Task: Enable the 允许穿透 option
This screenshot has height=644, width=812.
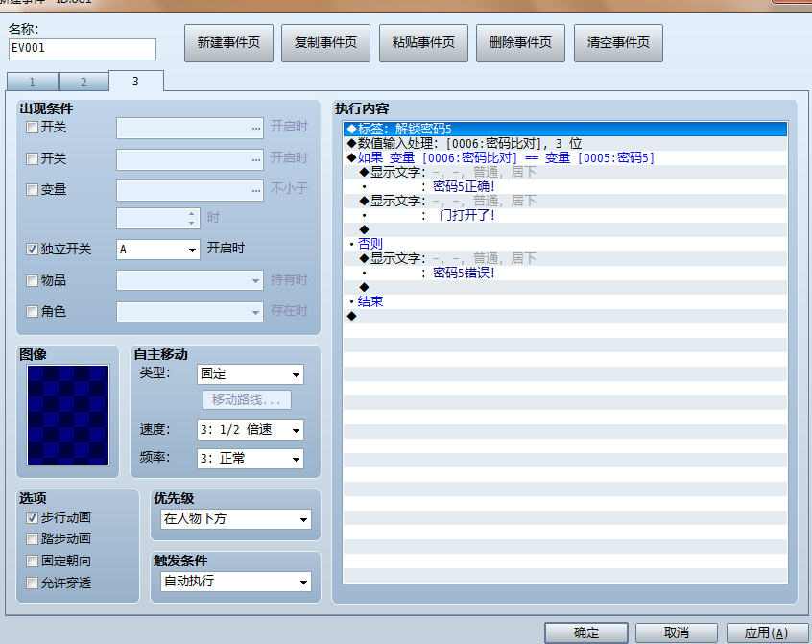Action: 32,584
